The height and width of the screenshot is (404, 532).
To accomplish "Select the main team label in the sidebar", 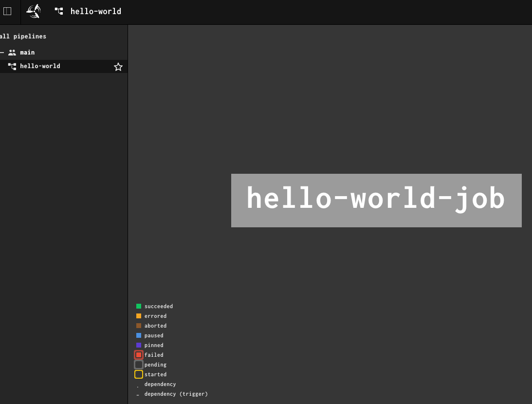I will 27,52.
